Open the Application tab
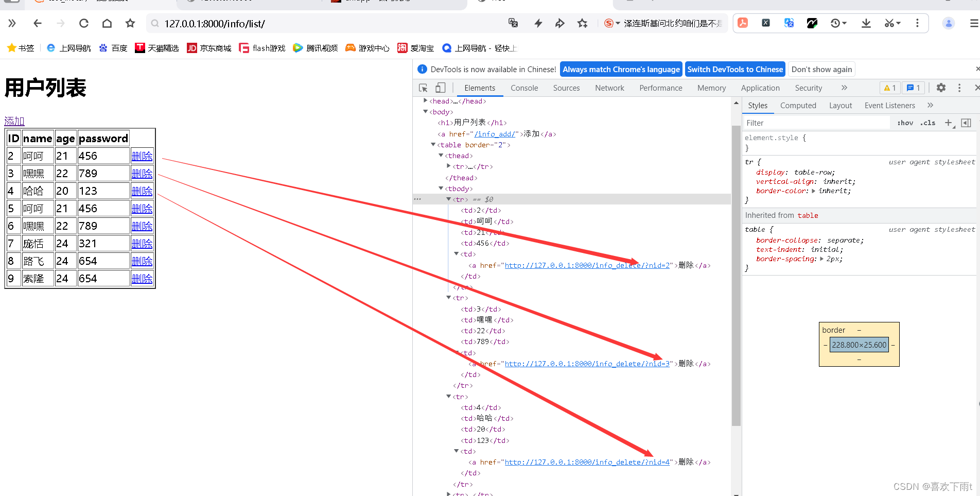The width and height of the screenshot is (980, 496). click(760, 88)
